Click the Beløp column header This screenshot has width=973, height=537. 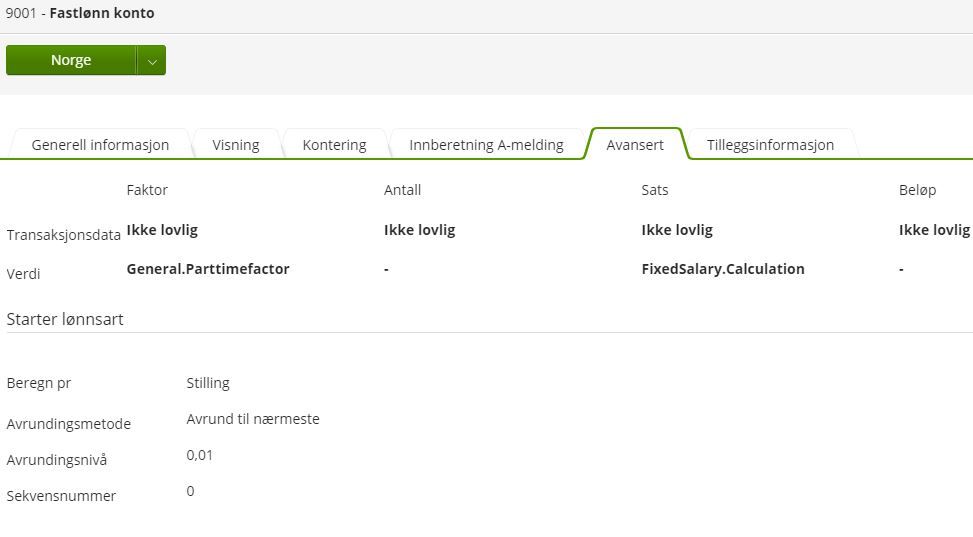pos(917,190)
